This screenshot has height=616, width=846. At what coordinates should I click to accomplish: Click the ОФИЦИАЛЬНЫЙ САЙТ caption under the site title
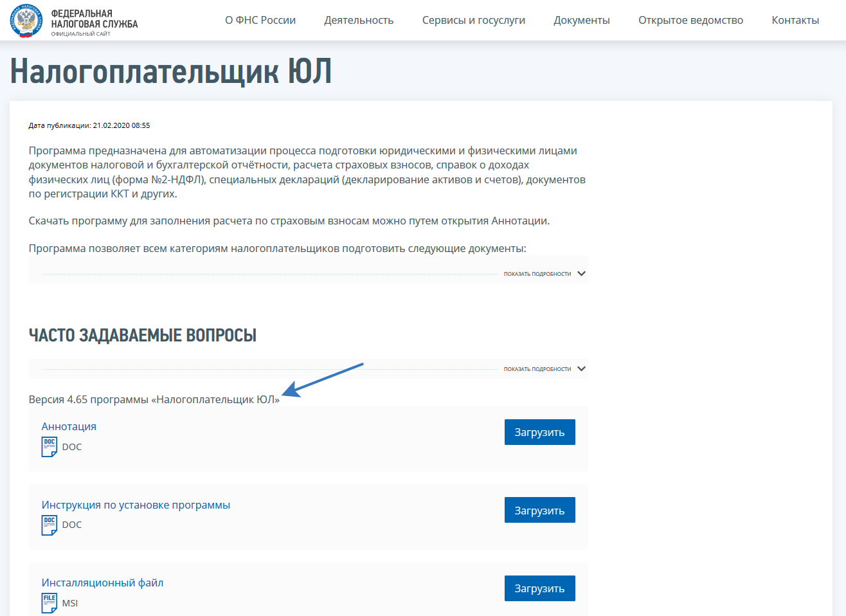pyautogui.click(x=81, y=34)
